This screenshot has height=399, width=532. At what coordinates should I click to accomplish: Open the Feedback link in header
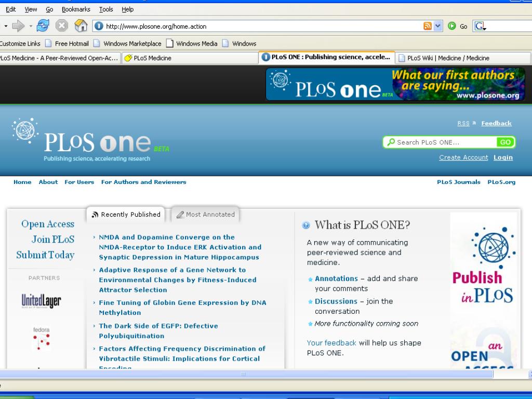[x=496, y=123]
